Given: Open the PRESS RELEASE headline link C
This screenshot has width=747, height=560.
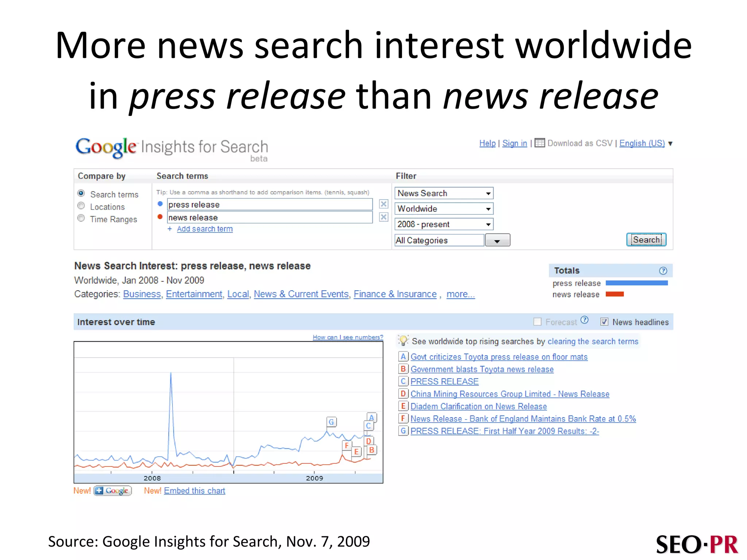Looking at the screenshot, I should 445,382.
